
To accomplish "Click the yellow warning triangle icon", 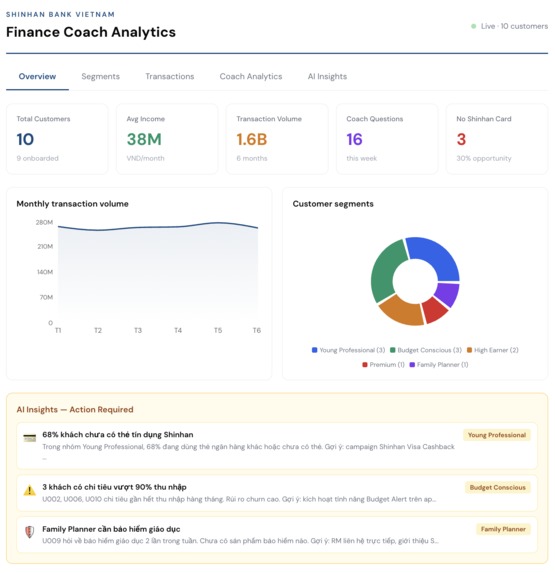I will pyautogui.click(x=30, y=490).
